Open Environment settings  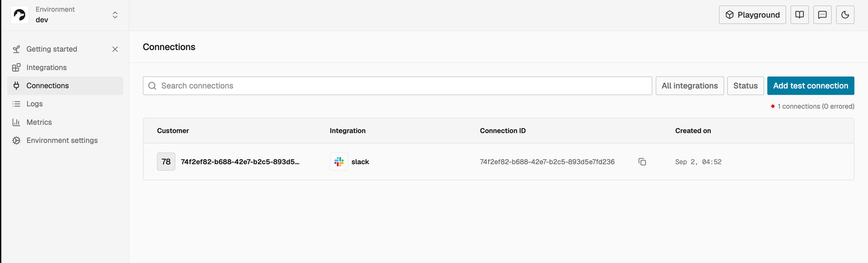[x=62, y=141]
